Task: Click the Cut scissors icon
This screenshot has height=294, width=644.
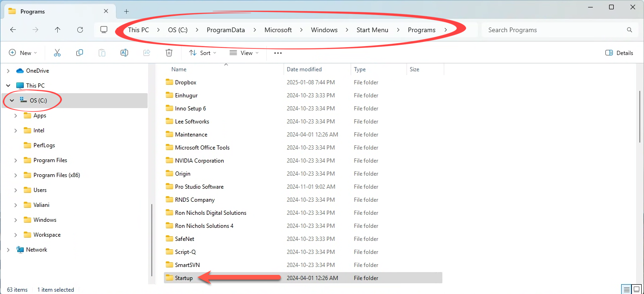Action: [x=57, y=53]
